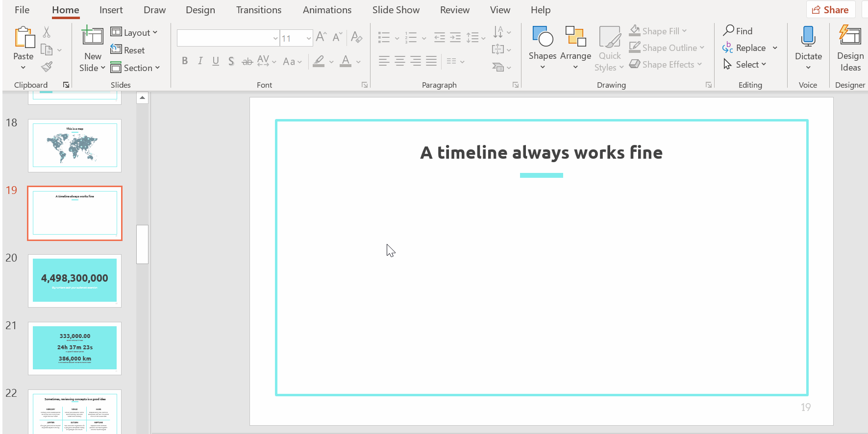868x434 pixels.
Task: Toggle Italic formatting
Action: 200,61
